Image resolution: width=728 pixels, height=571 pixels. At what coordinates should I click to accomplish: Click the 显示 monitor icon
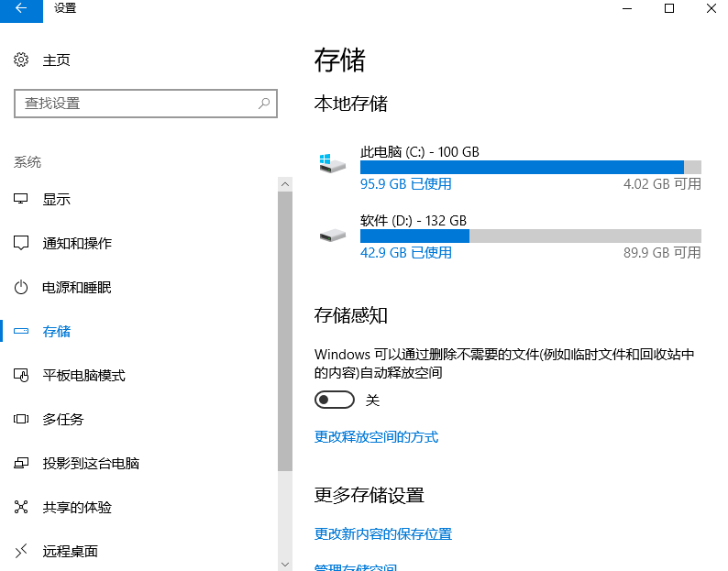pos(21,199)
